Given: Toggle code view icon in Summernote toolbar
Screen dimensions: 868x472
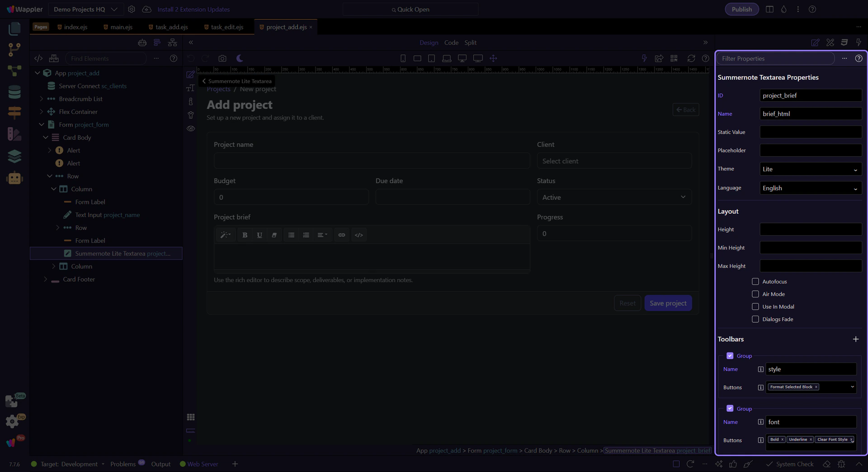Looking at the screenshot, I should click(x=359, y=235).
